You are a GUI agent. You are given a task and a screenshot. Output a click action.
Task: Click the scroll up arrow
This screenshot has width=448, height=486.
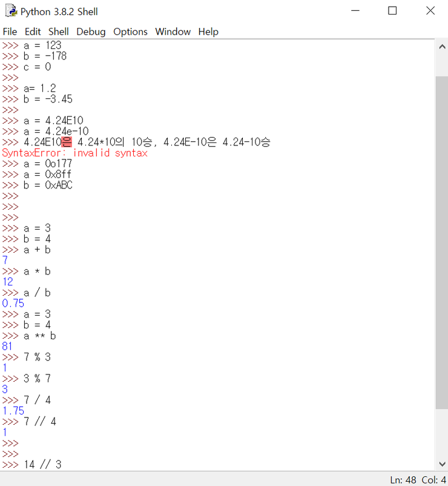coord(442,47)
